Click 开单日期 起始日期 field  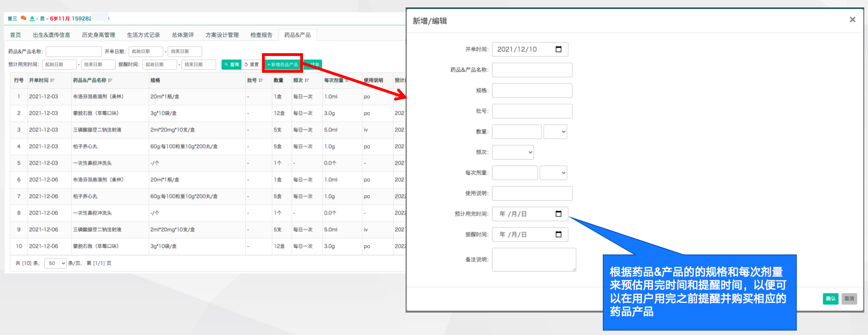point(146,51)
